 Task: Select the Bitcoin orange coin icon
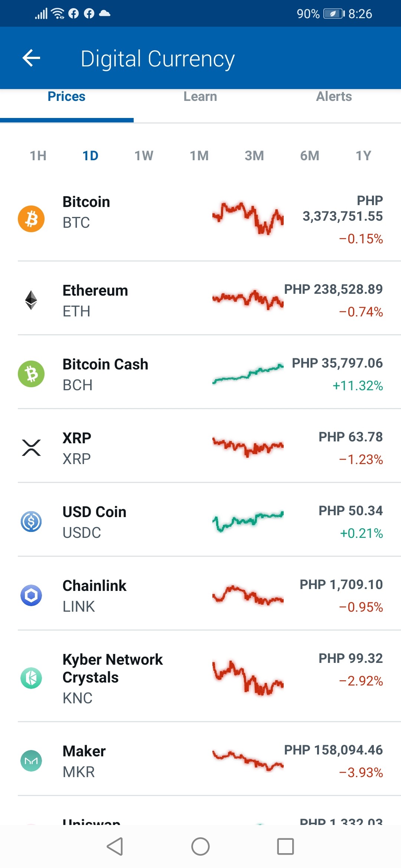point(31,219)
